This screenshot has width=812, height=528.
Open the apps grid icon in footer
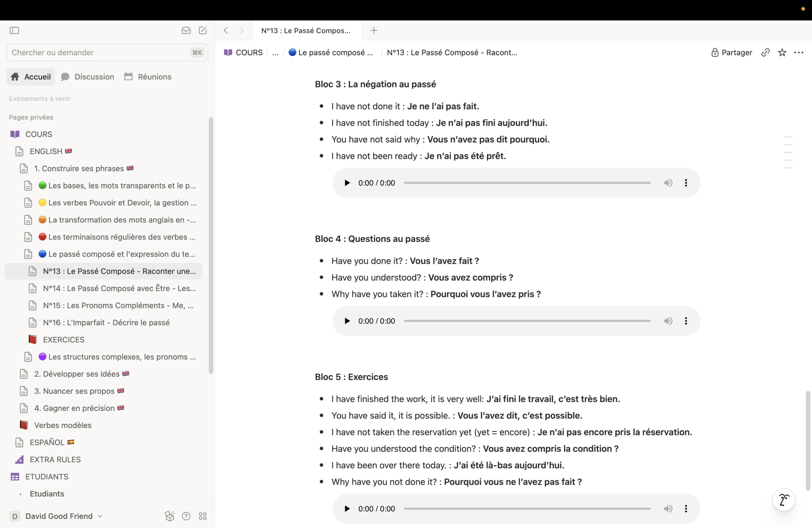(x=203, y=516)
